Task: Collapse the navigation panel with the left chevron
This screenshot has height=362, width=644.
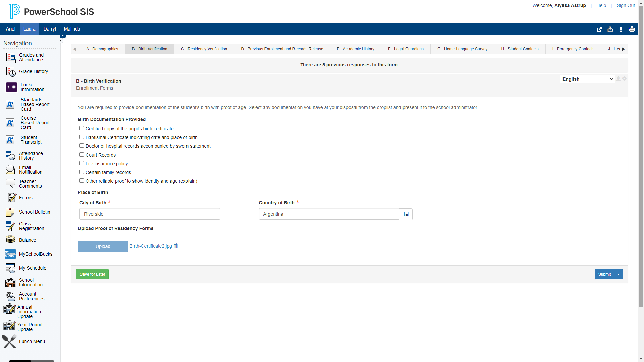Action: click(61, 41)
